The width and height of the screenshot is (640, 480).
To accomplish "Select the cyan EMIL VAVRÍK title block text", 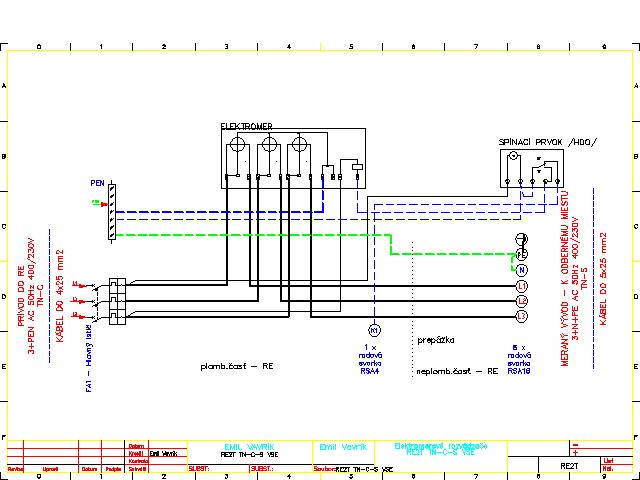I will (249, 447).
